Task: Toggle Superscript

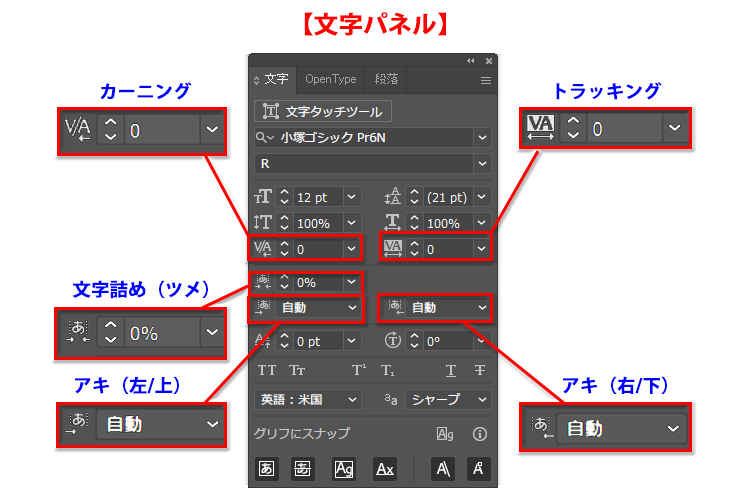Action: click(359, 370)
